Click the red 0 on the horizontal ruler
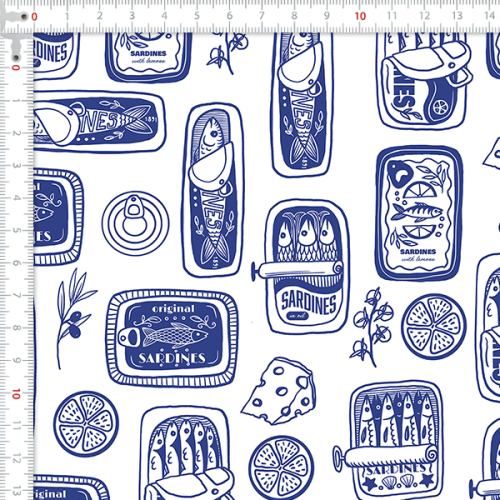 pyautogui.click(x=34, y=17)
